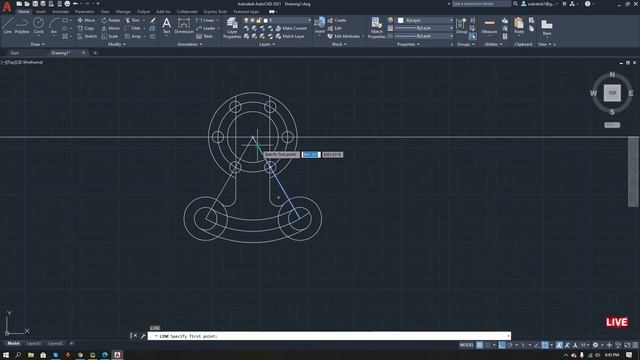Click the Scale command
Viewport: 640px width, 360px height.
[110, 36]
